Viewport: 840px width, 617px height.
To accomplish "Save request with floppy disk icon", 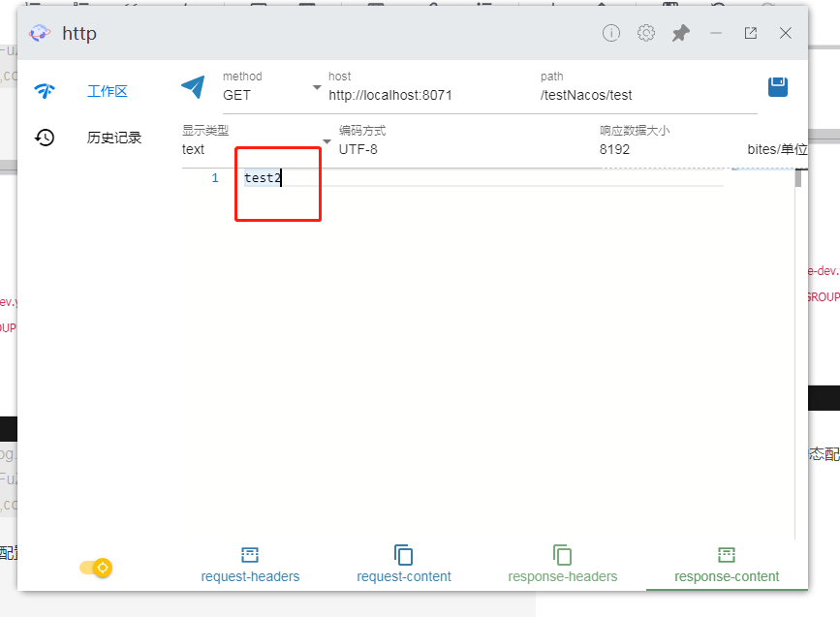I will [x=778, y=87].
